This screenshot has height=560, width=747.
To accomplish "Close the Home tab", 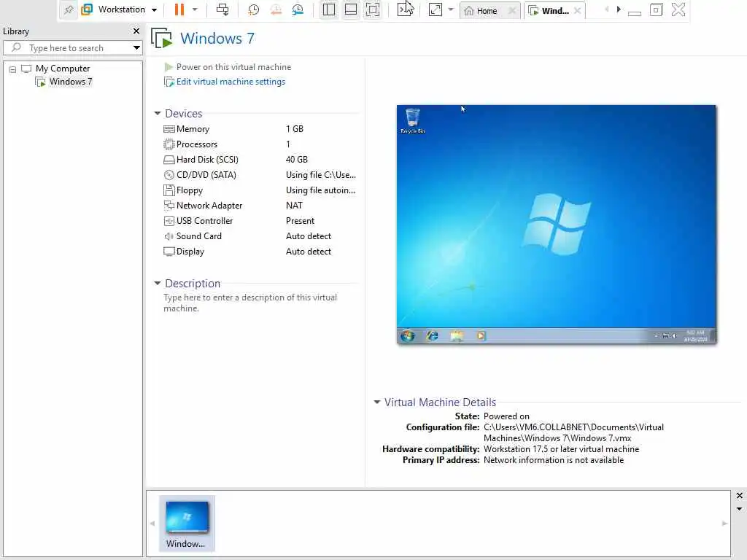I will click(512, 10).
